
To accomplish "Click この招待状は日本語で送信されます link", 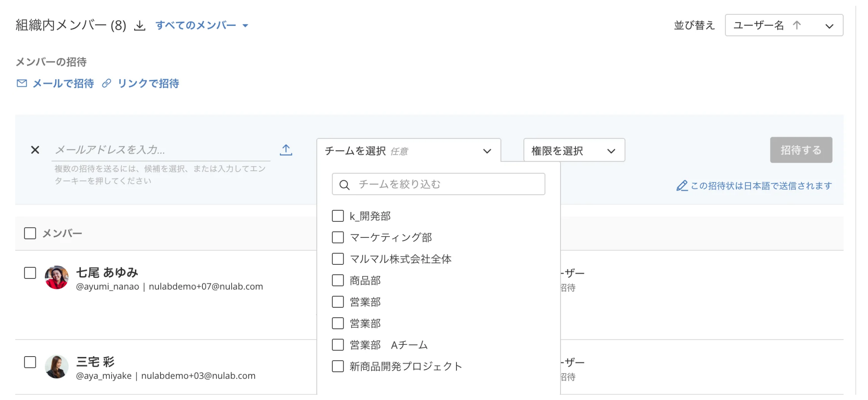I will click(x=761, y=186).
